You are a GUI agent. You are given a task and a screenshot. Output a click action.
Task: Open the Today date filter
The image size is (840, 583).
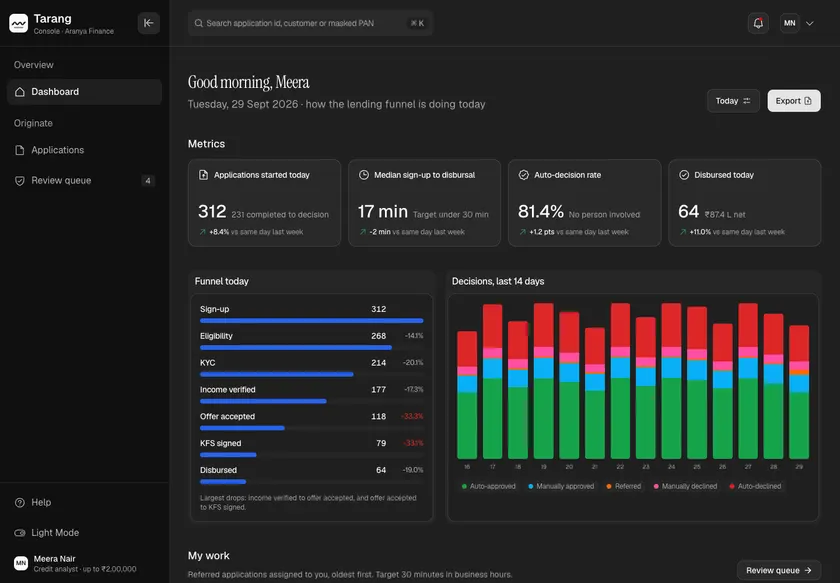click(x=733, y=101)
